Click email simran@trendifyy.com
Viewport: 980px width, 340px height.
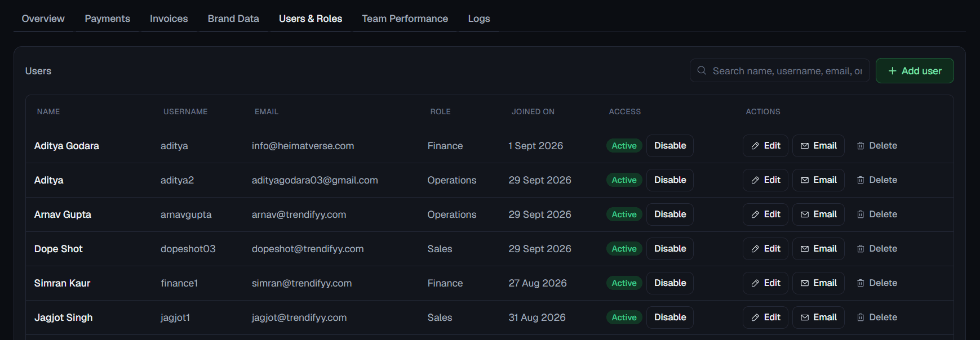coord(301,283)
